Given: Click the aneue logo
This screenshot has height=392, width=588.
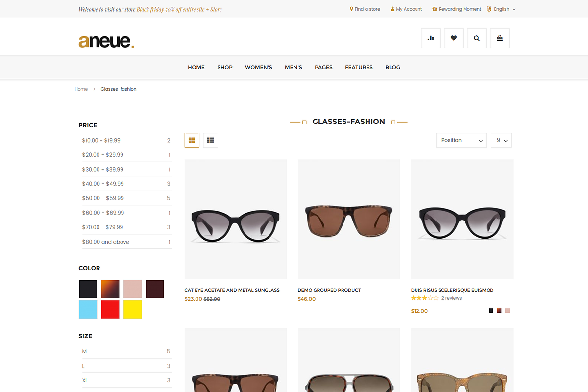Looking at the screenshot, I should pos(106,41).
